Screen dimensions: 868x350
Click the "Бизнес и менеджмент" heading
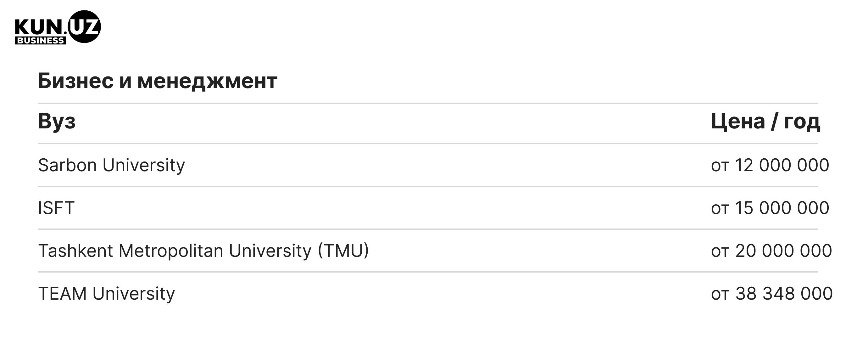[157, 81]
